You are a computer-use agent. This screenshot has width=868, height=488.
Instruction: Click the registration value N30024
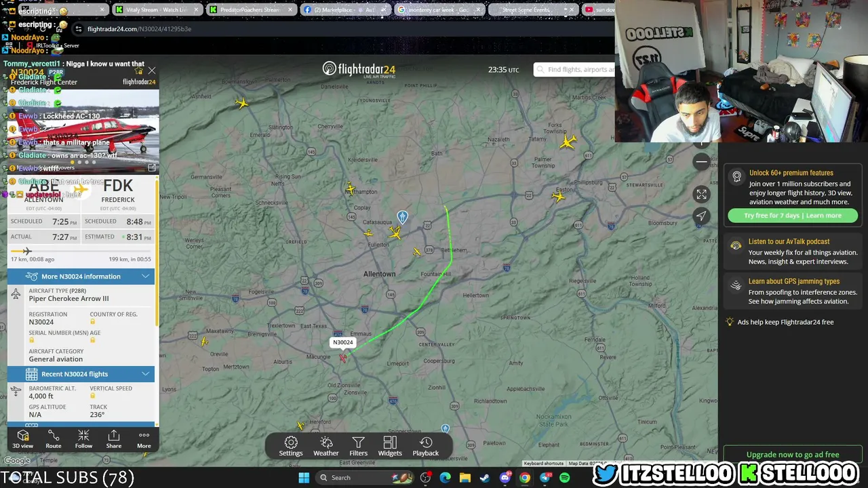point(41,322)
